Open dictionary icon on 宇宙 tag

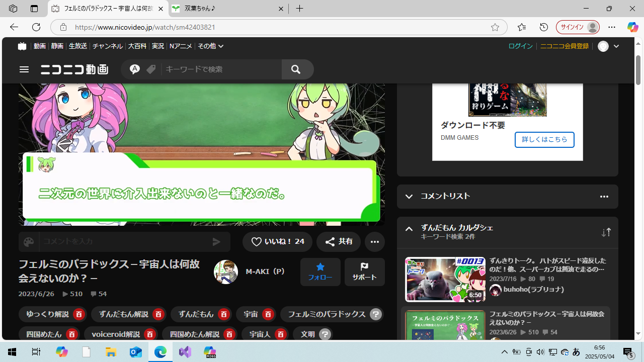(x=268, y=314)
